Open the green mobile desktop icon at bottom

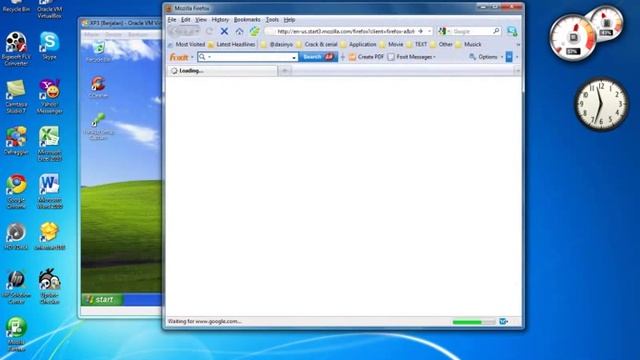16,334
